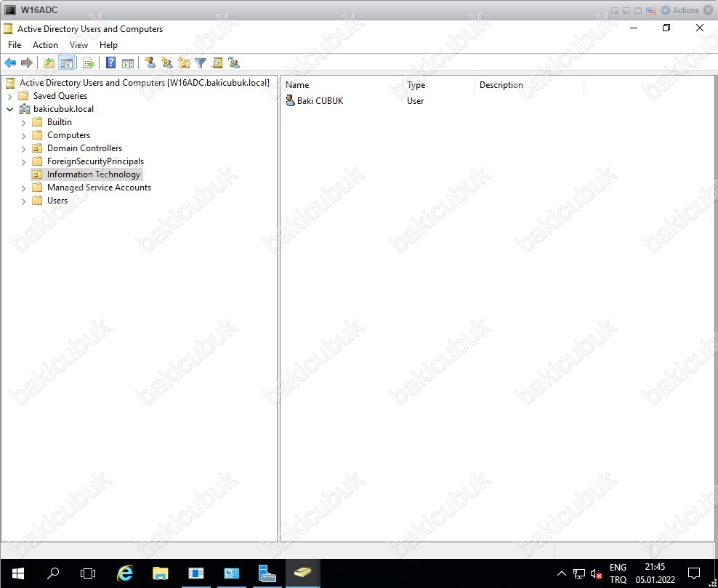Click the US flag keyboard icon in console bar
This screenshot has width=718, height=588.
(x=650, y=10)
